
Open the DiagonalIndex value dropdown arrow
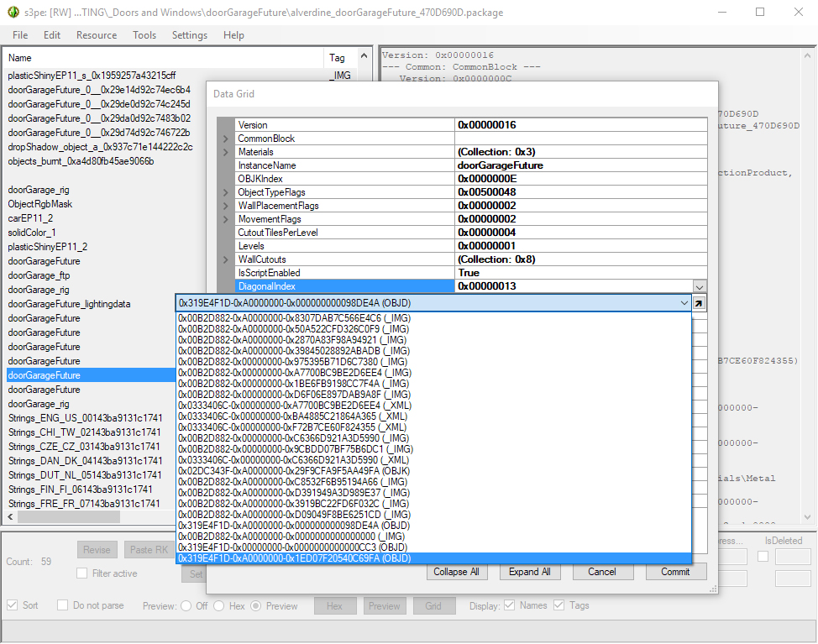[700, 287]
